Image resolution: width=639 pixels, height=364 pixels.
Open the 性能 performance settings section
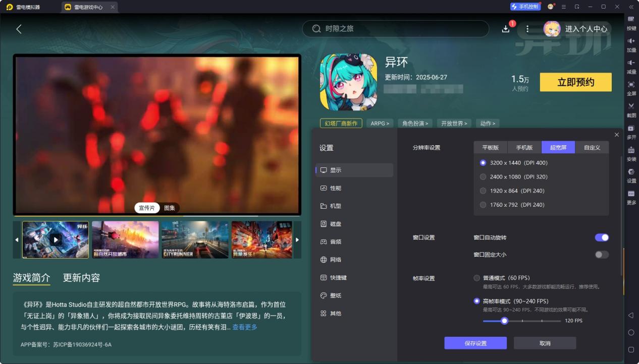click(354, 188)
